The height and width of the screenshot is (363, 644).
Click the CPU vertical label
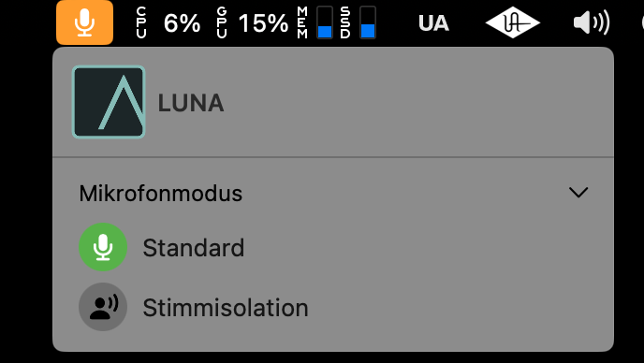(x=140, y=22)
